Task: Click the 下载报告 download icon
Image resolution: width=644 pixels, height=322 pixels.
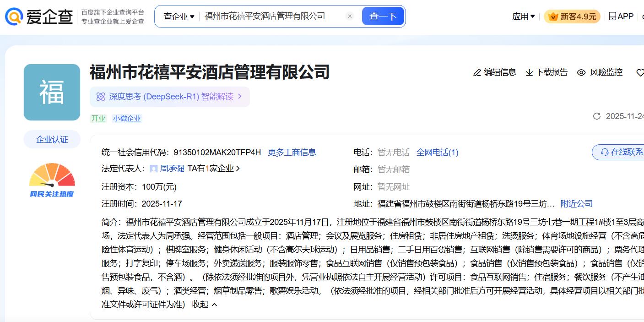Action: pyautogui.click(x=529, y=73)
